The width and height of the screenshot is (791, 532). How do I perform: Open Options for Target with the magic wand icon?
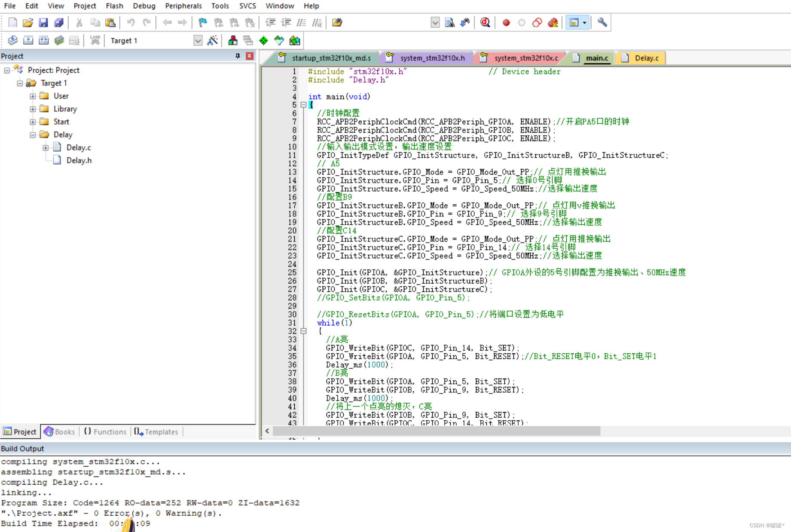point(213,40)
